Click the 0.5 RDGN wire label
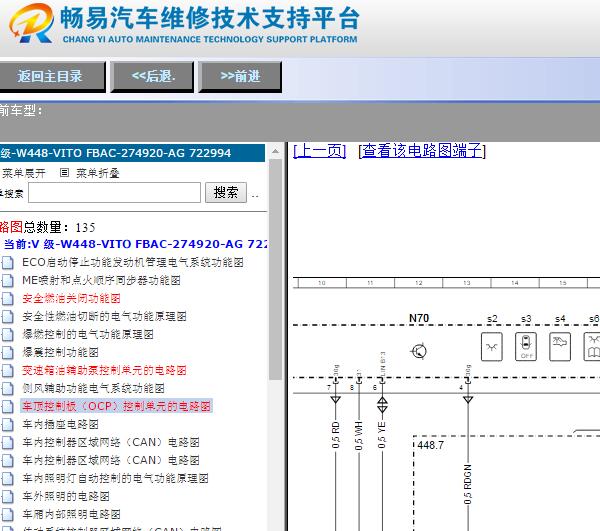The width and height of the screenshot is (600, 531). 467,484
